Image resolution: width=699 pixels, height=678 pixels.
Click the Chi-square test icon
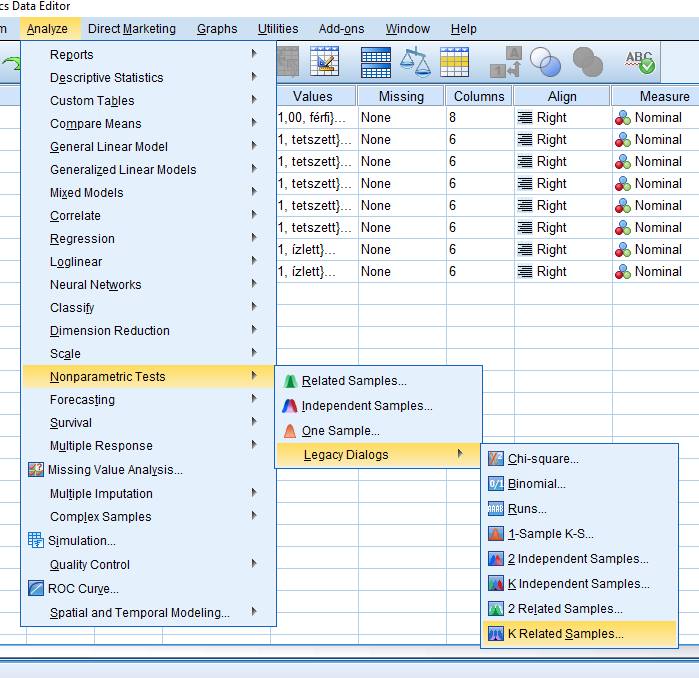[495, 458]
